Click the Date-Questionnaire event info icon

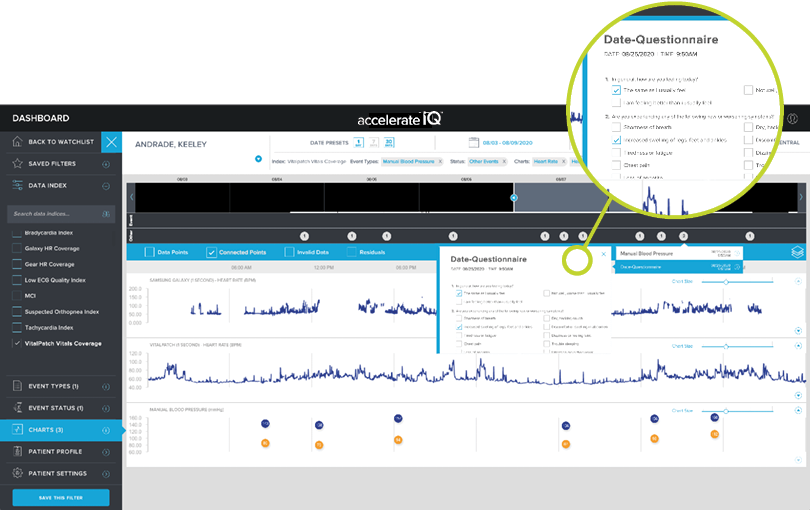737,267
